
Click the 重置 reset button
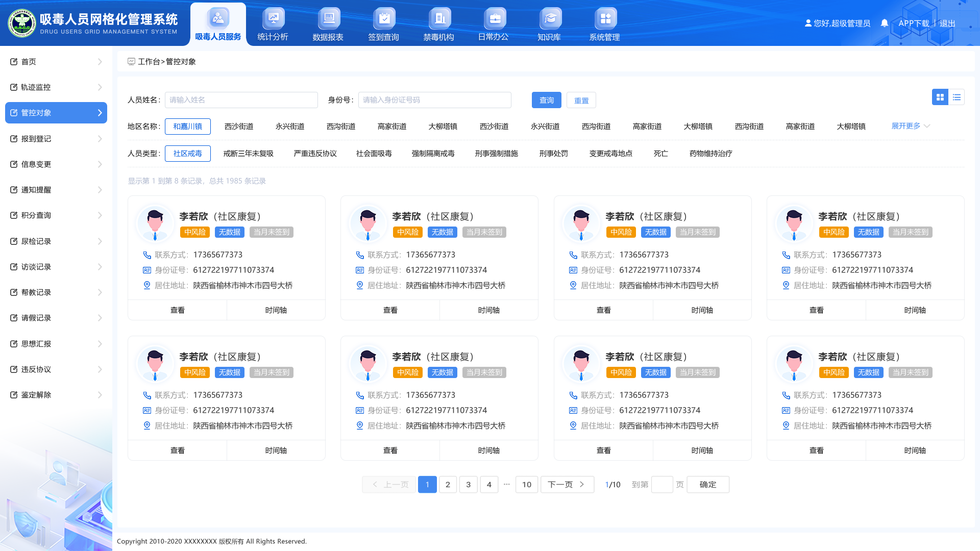581,100
